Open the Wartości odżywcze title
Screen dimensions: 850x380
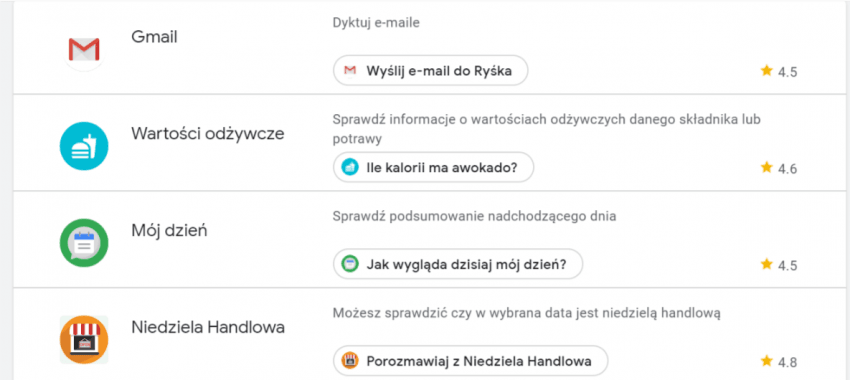[208, 134]
